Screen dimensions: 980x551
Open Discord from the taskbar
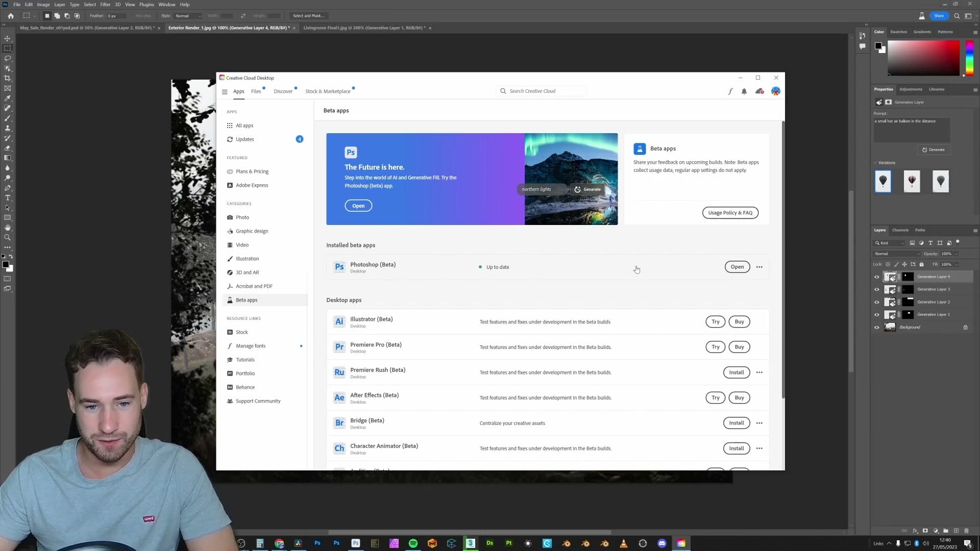[662, 543]
